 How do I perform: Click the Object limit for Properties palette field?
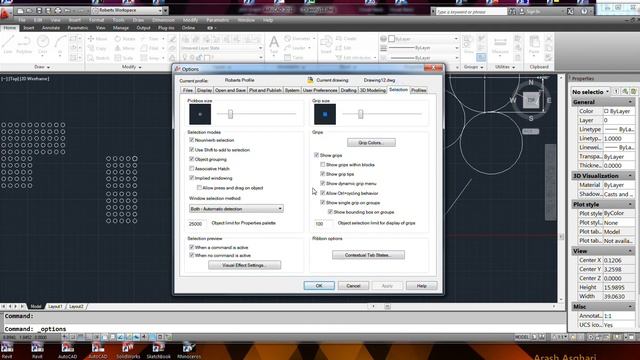click(x=198, y=224)
